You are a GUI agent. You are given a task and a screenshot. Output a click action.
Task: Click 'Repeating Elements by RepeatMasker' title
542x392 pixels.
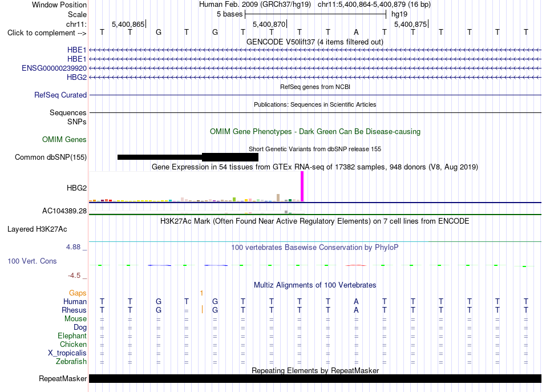tap(316, 370)
